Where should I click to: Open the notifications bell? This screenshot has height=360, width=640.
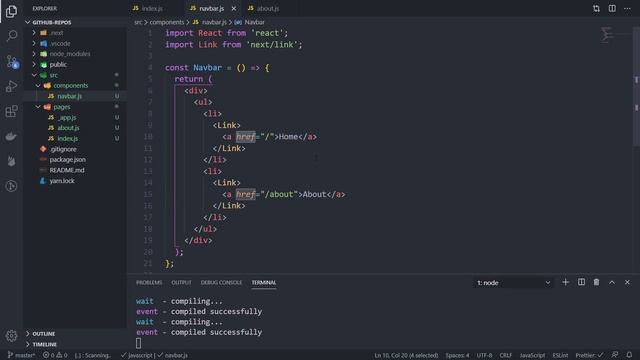629,355
